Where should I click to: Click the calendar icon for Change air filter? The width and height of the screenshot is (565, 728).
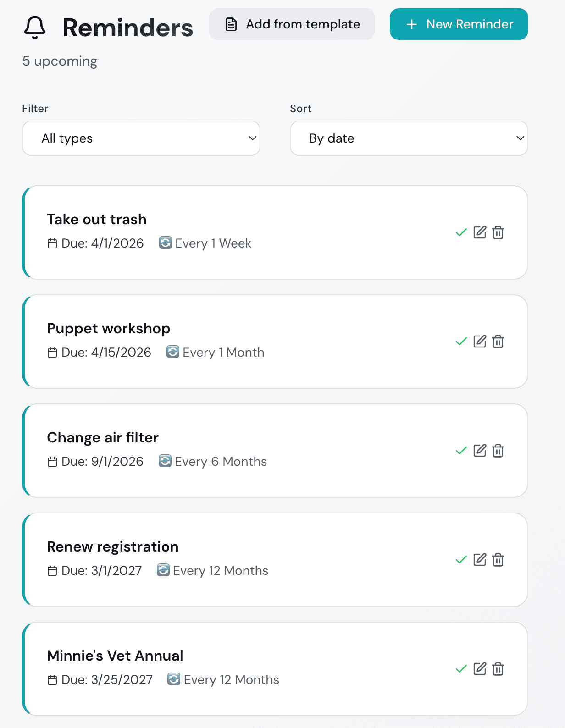[52, 462]
